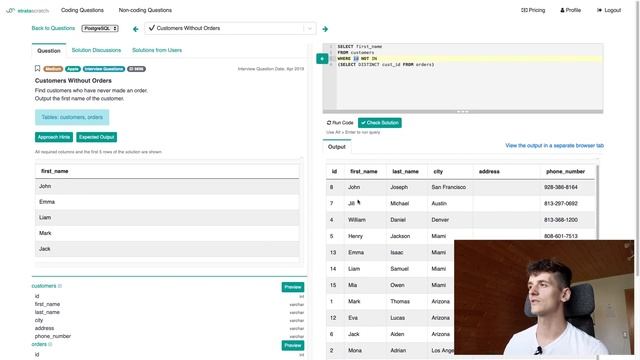Image resolution: width=640 pixels, height=360 pixels.
Task: Click the Approach Hints button
Action: pos(54,137)
